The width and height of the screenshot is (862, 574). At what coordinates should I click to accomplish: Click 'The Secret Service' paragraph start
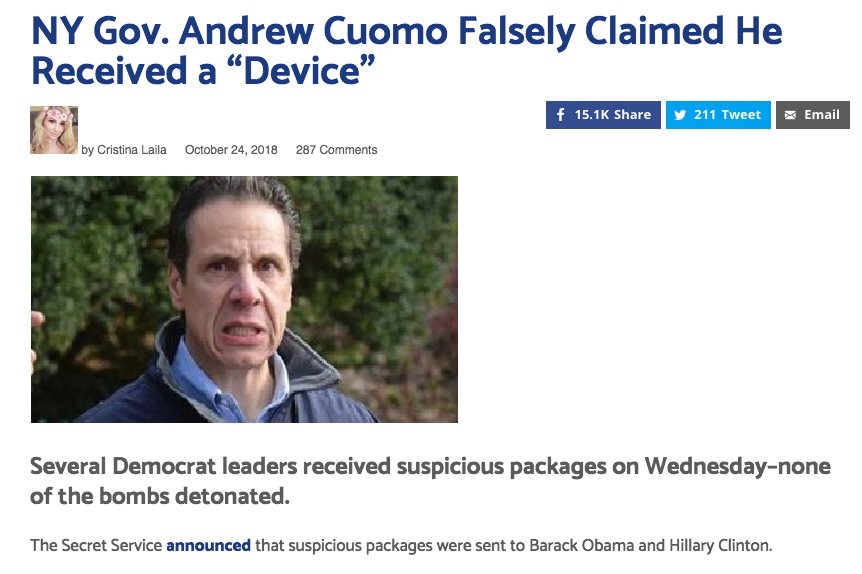[x=96, y=545]
